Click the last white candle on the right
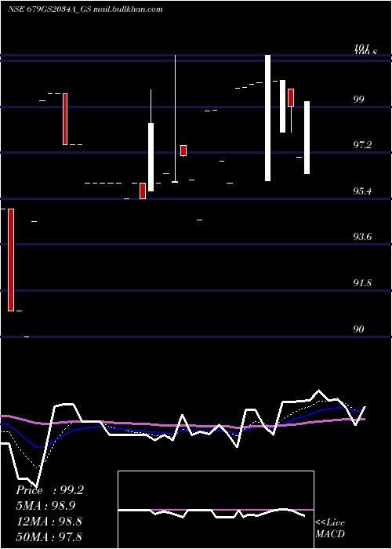 pyautogui.click(x=307, y=137)
